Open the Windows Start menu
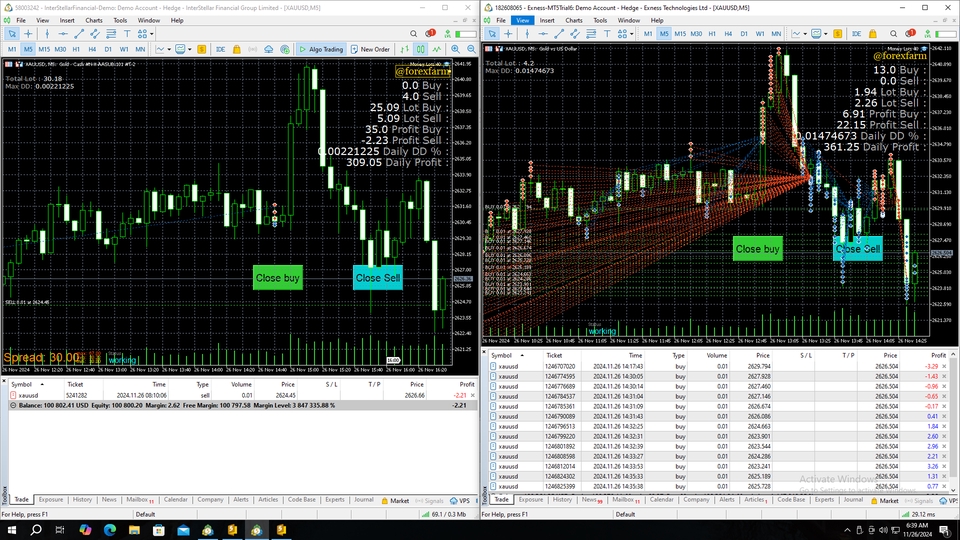This screenshot has height=540, width=960. tap(12, 530)
